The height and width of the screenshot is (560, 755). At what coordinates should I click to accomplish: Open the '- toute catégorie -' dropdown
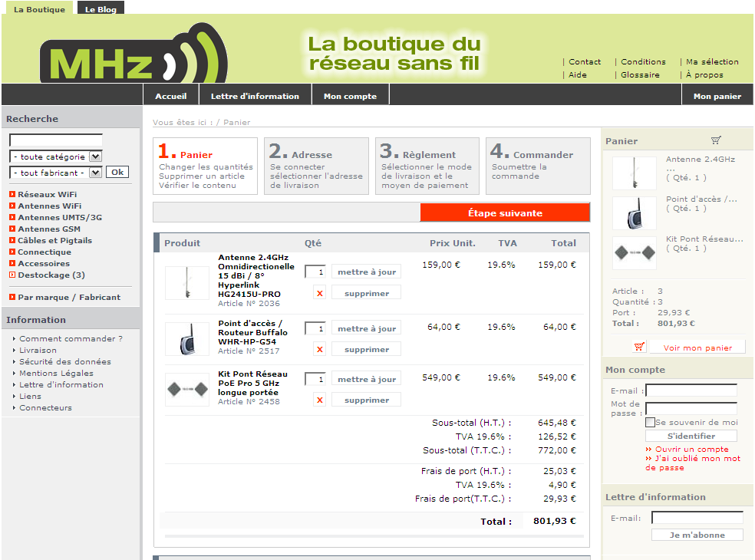54,156
